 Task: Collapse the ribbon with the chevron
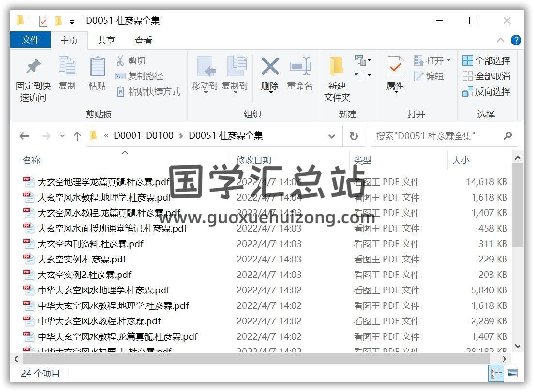(x=501, y=40)
